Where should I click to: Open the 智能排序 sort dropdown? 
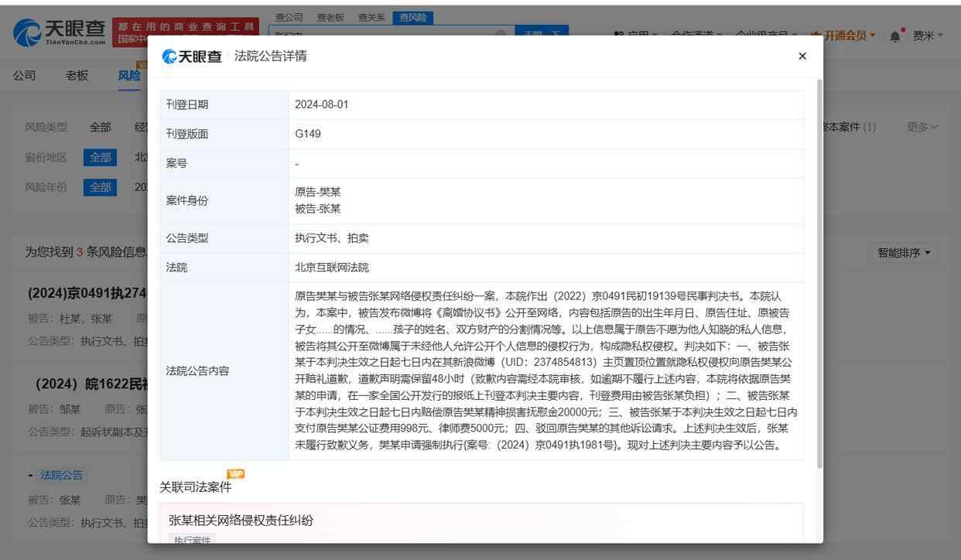pyautogui.click(x=904, y=253)
